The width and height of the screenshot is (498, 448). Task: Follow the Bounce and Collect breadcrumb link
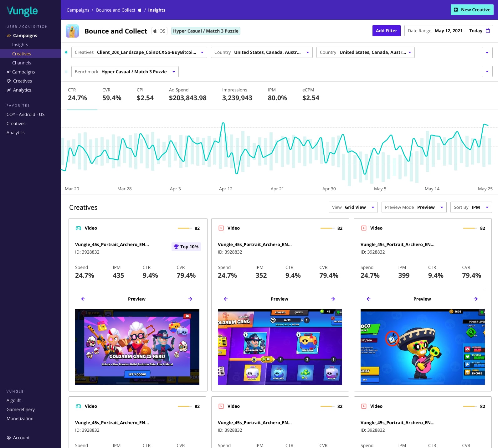(116, 10)
